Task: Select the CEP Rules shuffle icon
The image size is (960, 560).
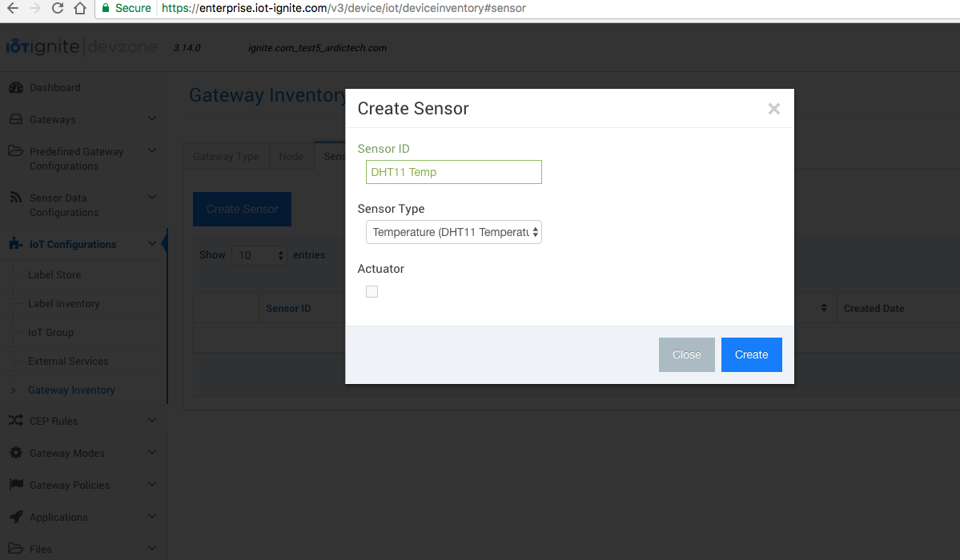Action: click(18, 420)
